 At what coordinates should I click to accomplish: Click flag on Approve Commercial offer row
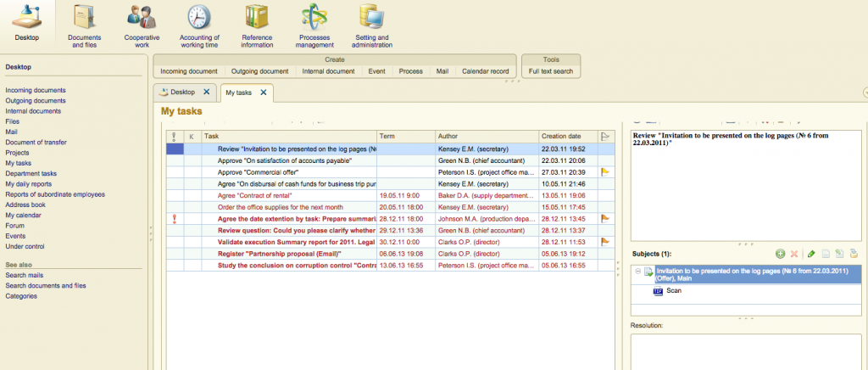pos(605,172)
